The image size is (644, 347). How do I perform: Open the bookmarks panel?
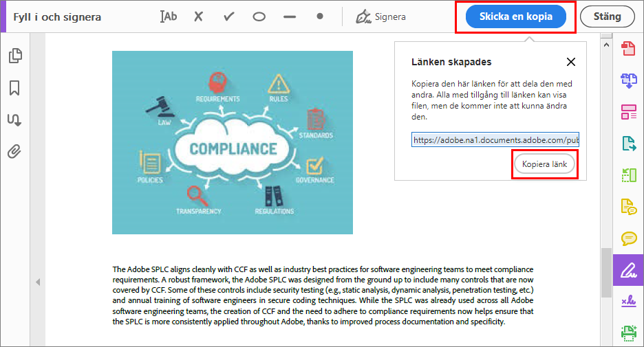pyautogui.click(x=14, y=88)
